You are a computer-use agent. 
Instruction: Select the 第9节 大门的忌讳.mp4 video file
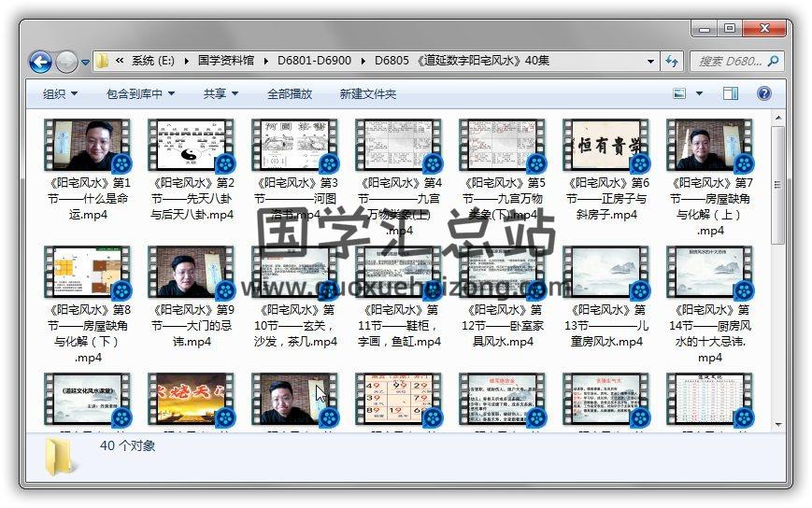point(192,273)
